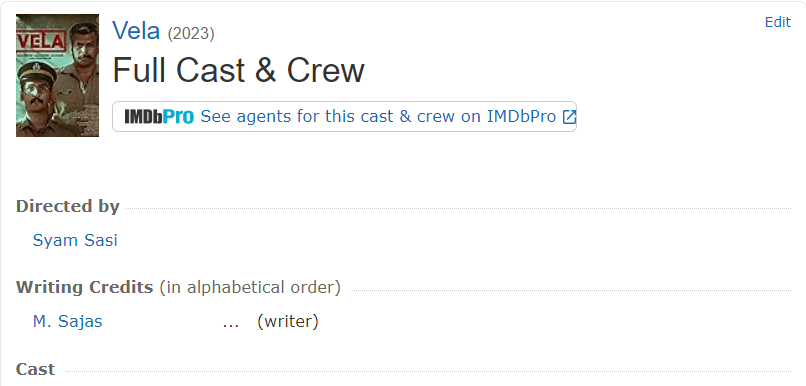Click the ellipsis after M. Sajas
Screen dimensions: 806x386
[x=231, y=323]
